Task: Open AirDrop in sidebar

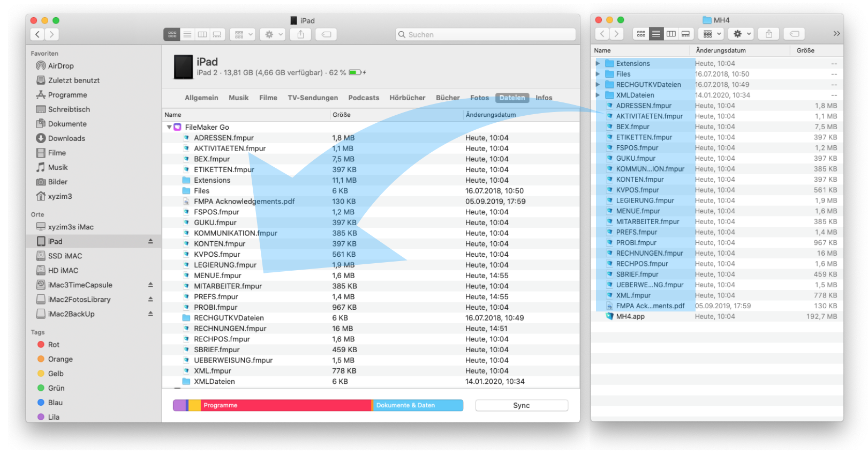Action: pyautogui.click(x=61, y=66)
